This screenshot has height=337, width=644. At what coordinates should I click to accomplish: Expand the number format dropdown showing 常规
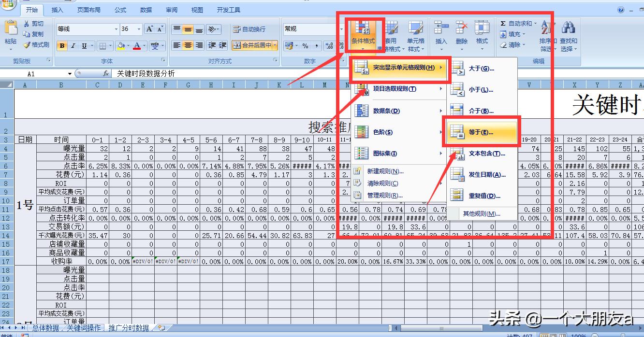coord(341,29)
